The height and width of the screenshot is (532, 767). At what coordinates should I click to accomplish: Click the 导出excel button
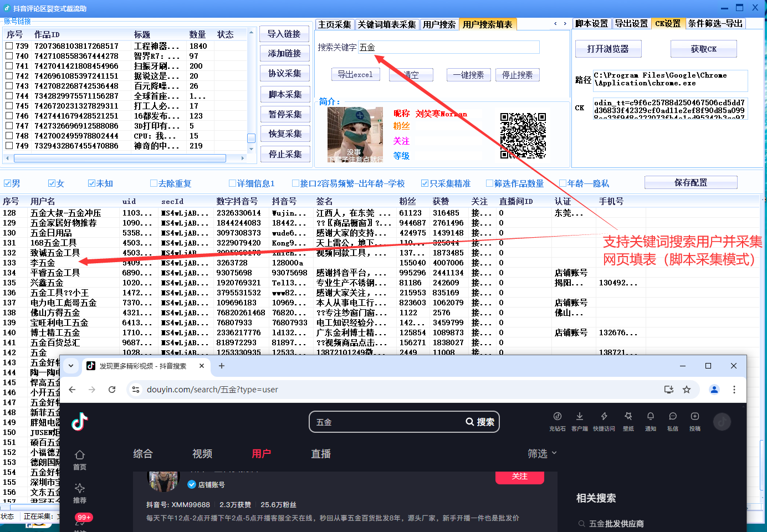point(355,75)
